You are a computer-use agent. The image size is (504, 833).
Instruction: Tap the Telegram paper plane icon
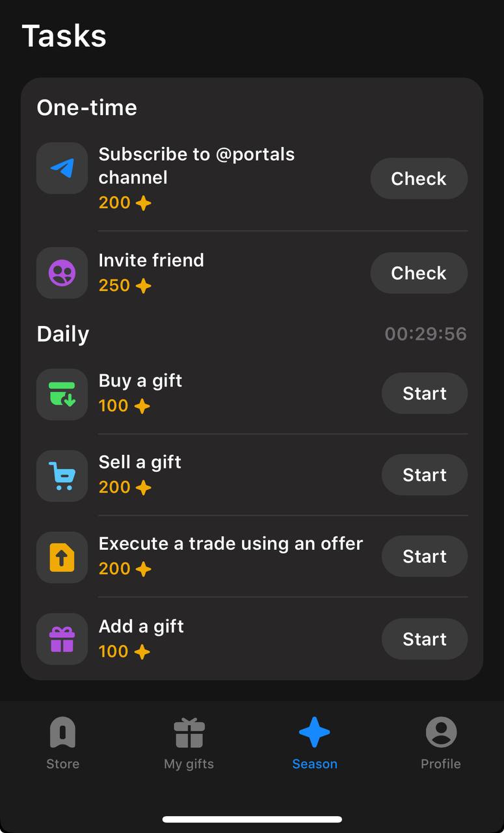click(x=62, y=168)
